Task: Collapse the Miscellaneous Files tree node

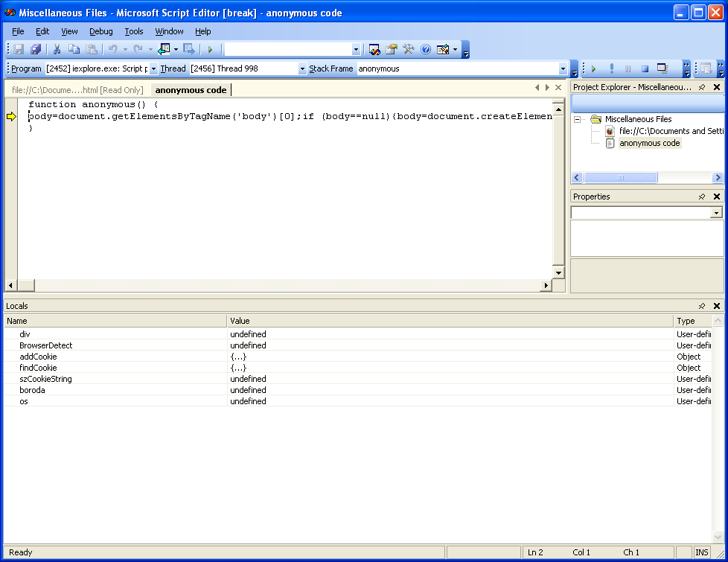Action: coord(578,119)
